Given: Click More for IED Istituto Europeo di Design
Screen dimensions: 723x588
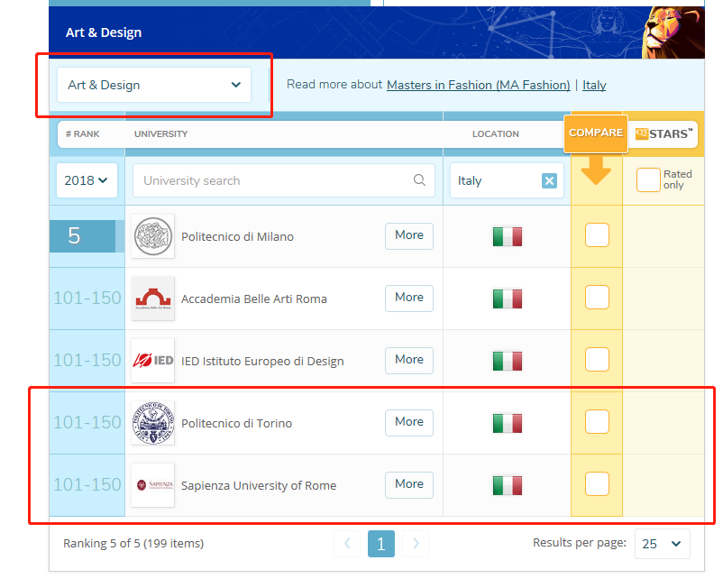Looking at the screenshot, I should 409,360.
